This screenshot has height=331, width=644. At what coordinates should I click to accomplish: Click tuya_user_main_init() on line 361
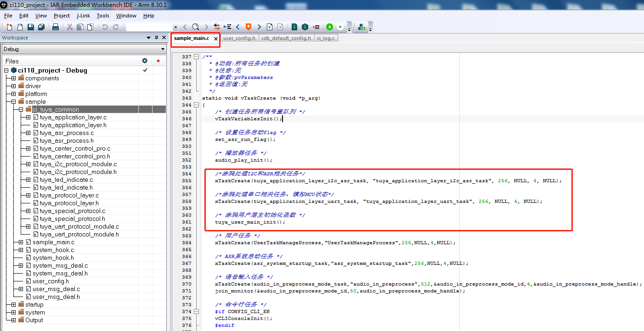[250, 222]
